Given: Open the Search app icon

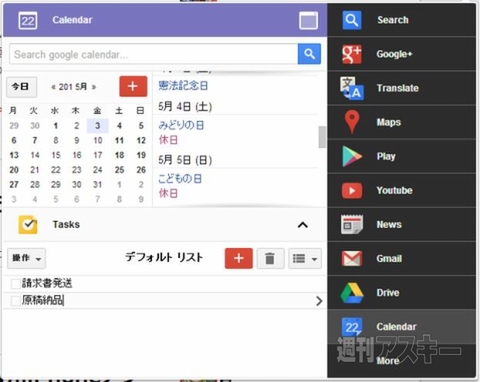Looking at the screenshot, I should pyautogui.click(x=352, y=20).
